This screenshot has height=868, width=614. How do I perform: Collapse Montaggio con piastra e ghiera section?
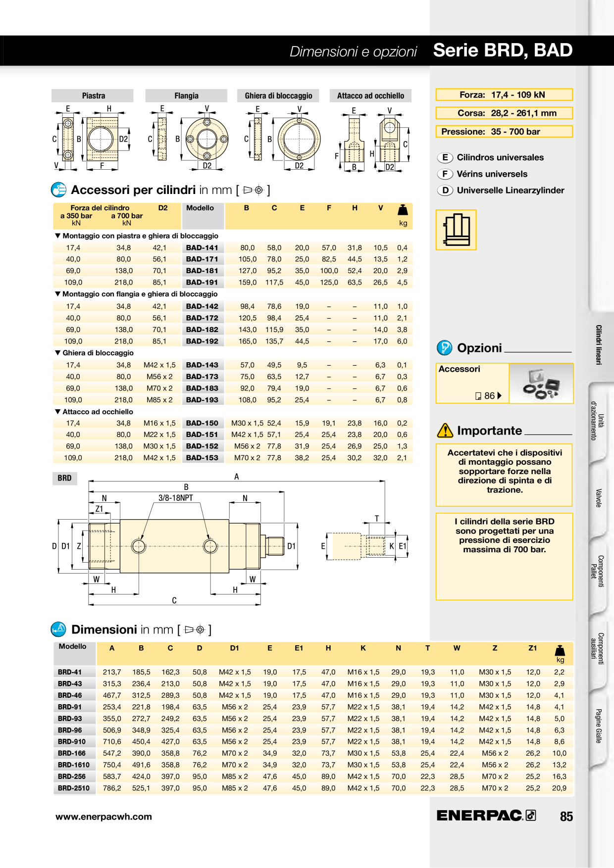click(x=136, y=236)
